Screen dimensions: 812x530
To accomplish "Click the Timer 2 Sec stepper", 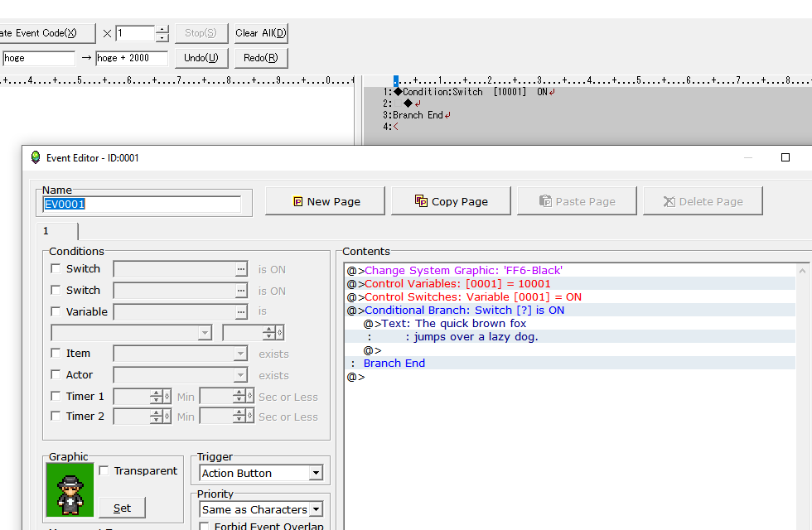I will click(239, 416).
